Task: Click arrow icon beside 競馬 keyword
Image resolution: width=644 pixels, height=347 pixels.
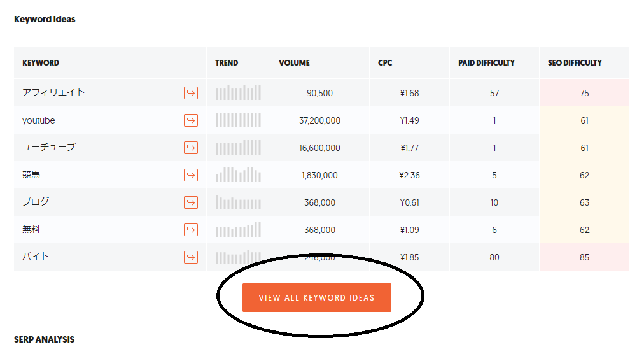Action: coord(190,175)
